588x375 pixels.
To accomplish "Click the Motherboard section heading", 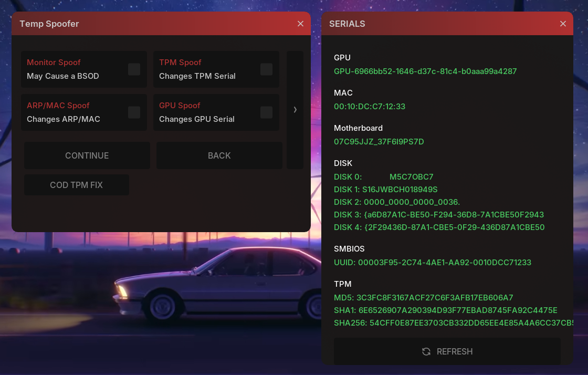I will coord(358,128).
